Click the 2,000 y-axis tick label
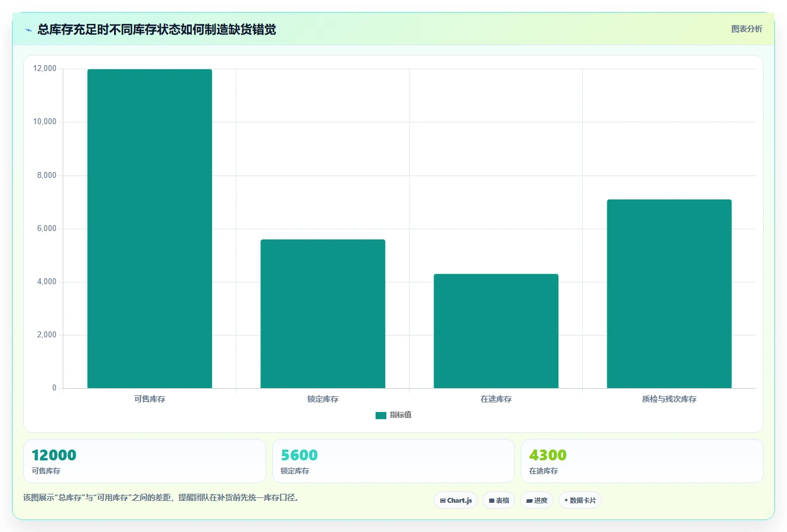Screen dimensions: 787x532 click(x=47, y=335)
